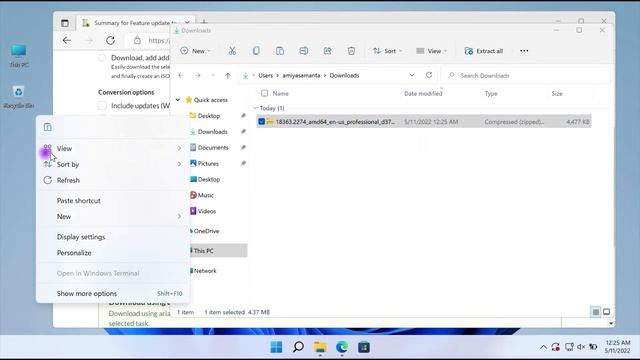
Task: Click Users in breadcrumb path
Action: (265, 76)
